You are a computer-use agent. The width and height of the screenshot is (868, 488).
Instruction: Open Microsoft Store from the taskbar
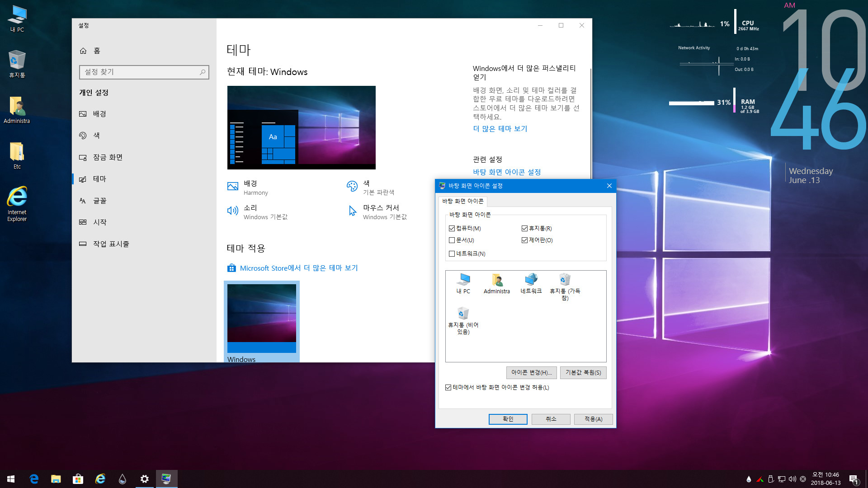click(78, 479)
